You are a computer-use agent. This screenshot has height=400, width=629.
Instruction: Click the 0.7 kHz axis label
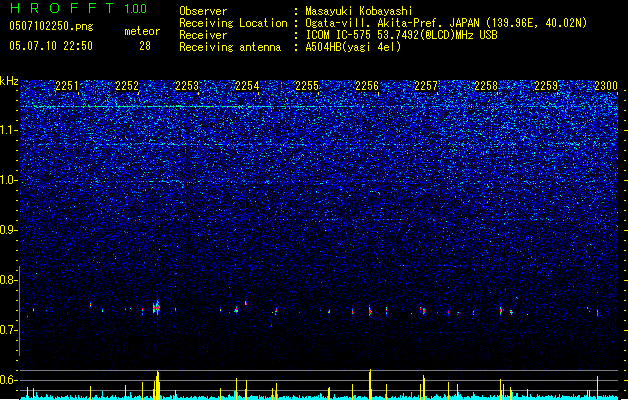9,330
